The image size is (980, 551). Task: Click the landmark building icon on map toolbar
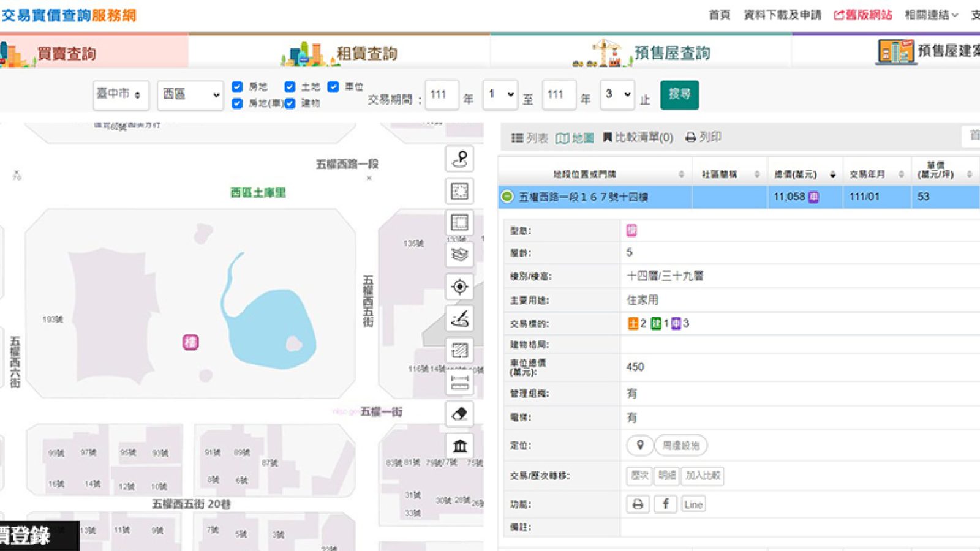(459, 446)
